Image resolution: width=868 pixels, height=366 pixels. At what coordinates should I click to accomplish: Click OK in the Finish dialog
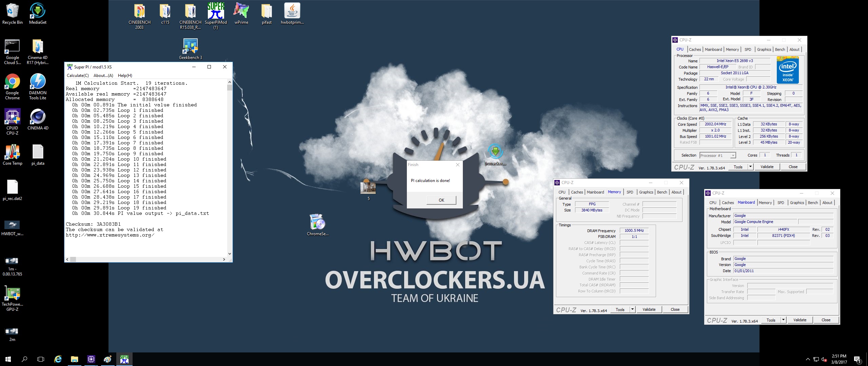point(441,200)
